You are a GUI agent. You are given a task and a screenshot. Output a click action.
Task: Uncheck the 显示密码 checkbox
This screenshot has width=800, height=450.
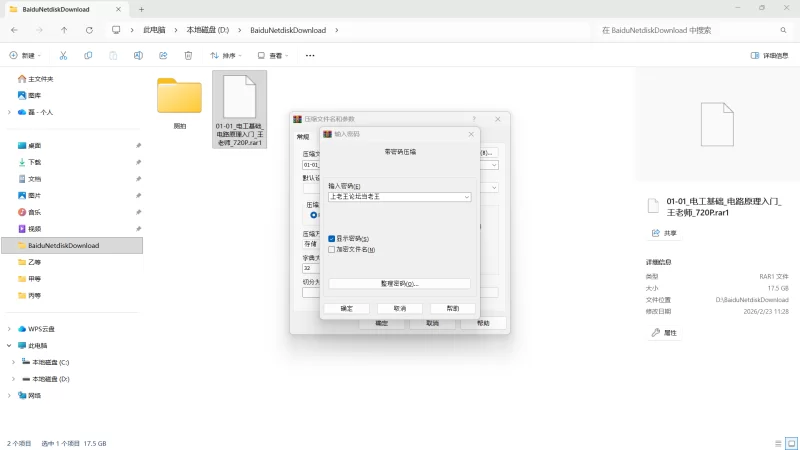tap(332, 238)
